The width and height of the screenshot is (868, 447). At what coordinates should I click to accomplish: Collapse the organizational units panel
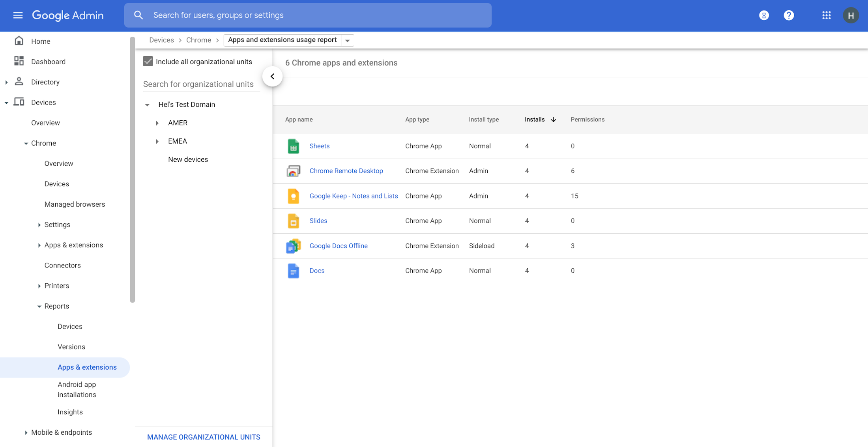coord(272,77)
